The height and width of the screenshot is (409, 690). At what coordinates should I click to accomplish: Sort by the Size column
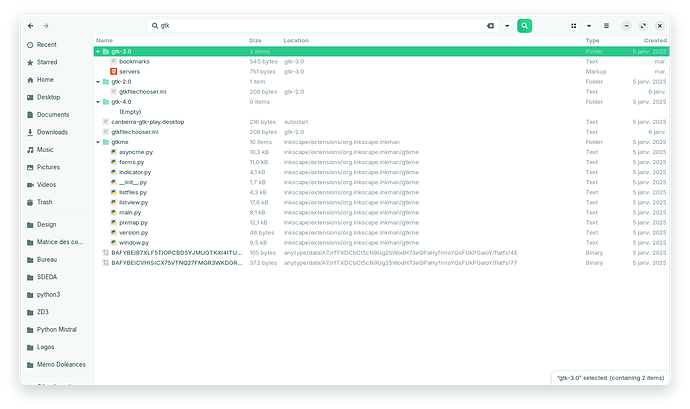255,41
